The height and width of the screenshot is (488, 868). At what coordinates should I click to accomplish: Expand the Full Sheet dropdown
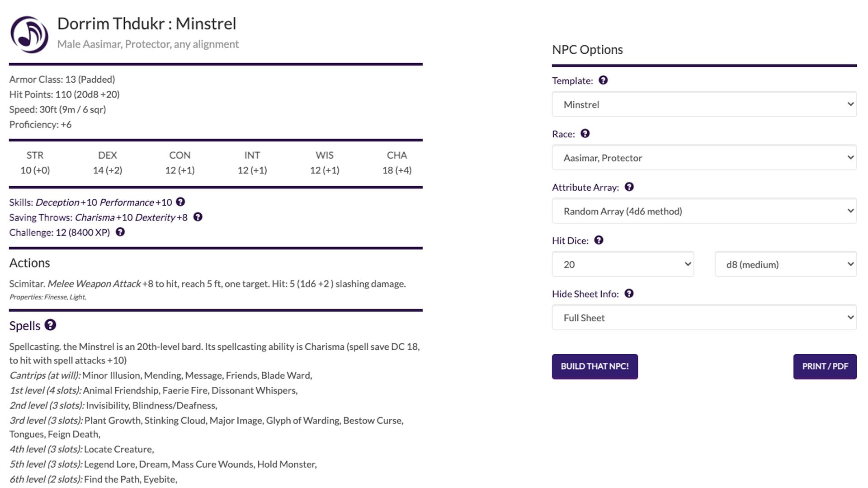704,318
